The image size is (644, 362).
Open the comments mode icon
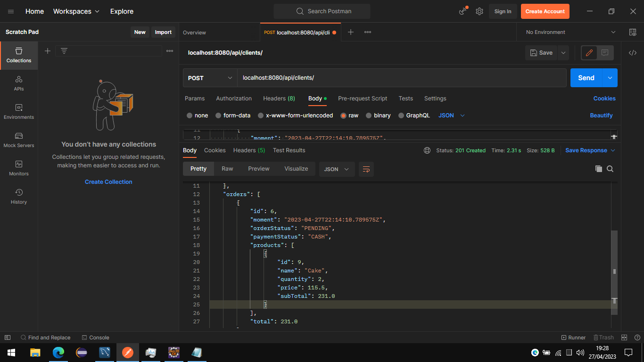(x=605, y=53)
